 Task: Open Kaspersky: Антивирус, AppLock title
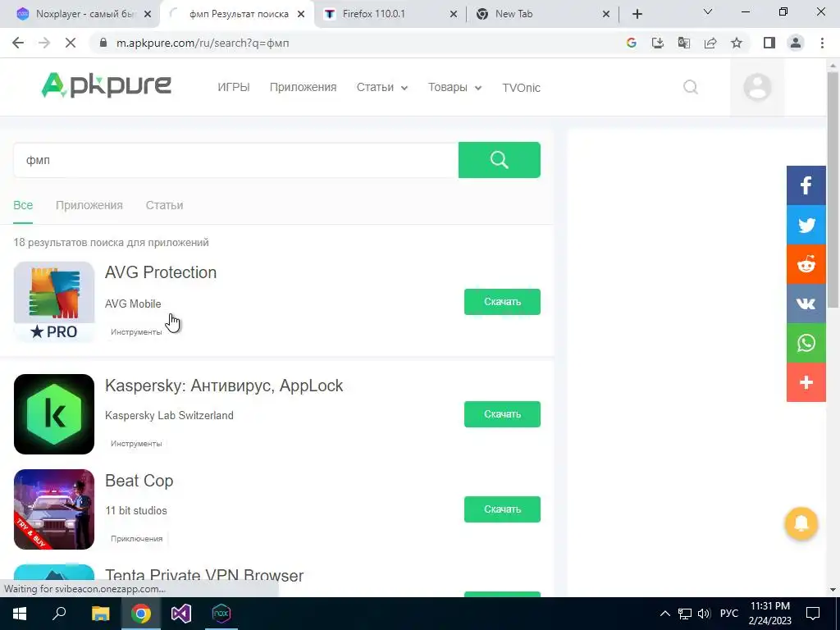224,386
